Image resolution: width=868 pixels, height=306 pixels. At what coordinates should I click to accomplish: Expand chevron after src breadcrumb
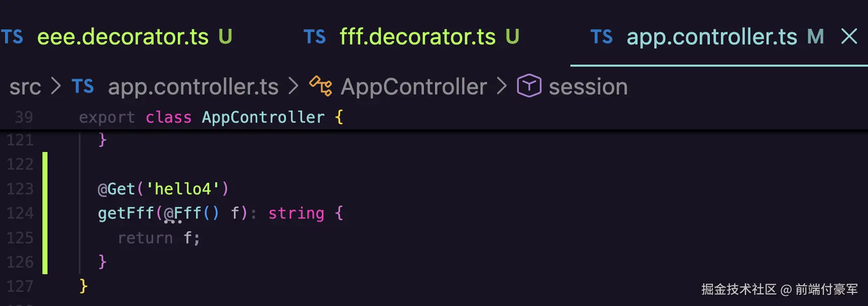[56, 86]
